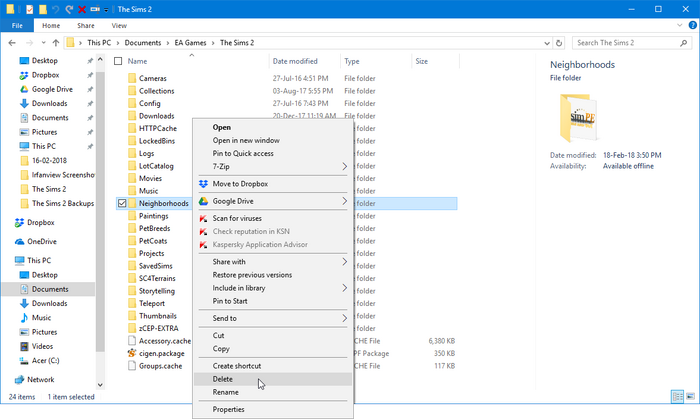Expand Include in library submenu

click(344, 288)
